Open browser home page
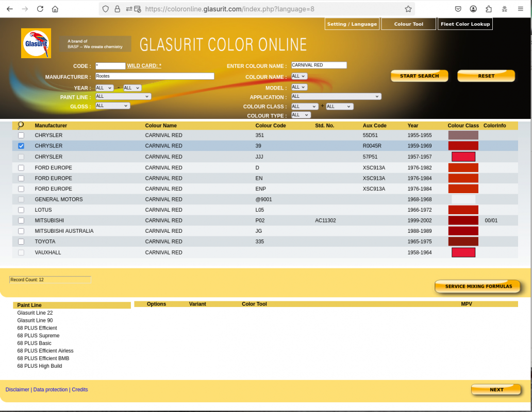The image size is (532, 412). (x=55, y=9)
